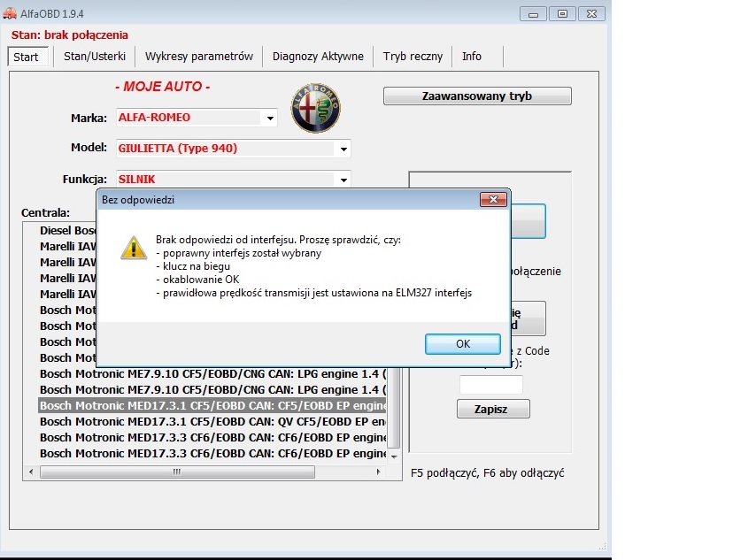Click down arrow of Centrala vertical scrollbar

[394, 456]
